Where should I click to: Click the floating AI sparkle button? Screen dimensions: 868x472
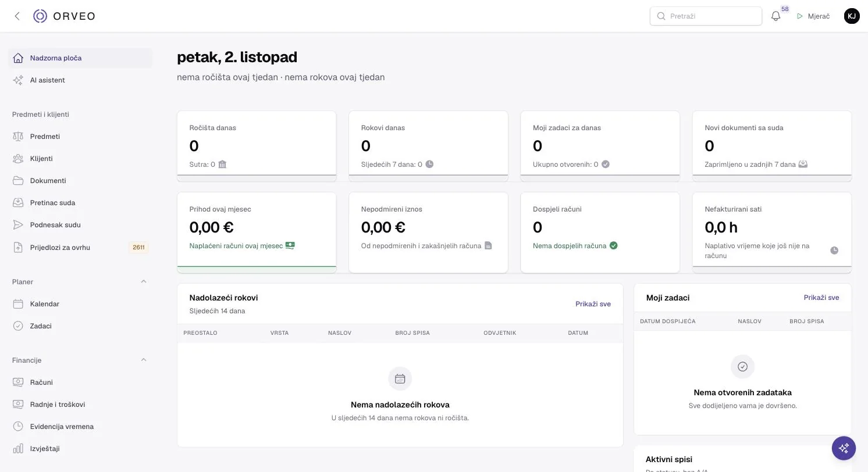click(x=844, y=448)
